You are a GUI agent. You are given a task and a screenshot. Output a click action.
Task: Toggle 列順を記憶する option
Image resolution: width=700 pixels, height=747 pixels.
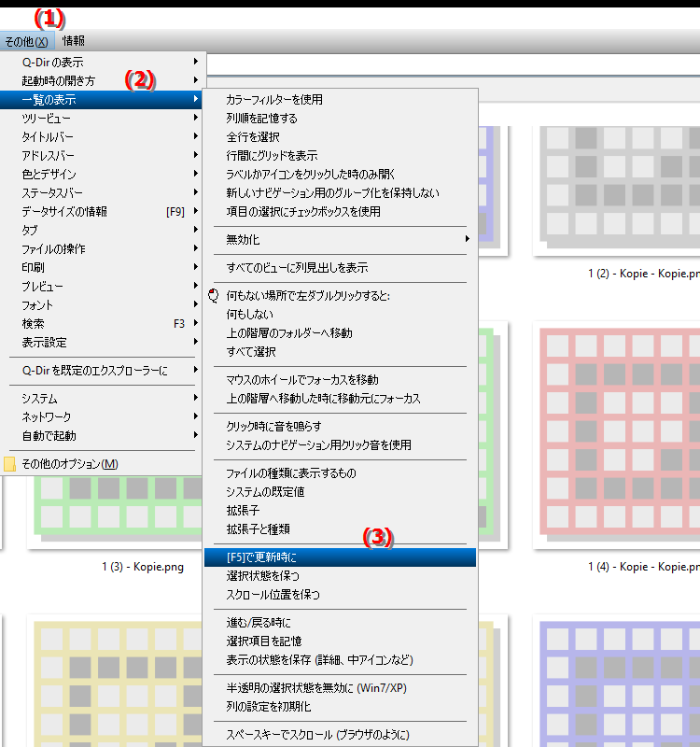click(x=340, y=118)
